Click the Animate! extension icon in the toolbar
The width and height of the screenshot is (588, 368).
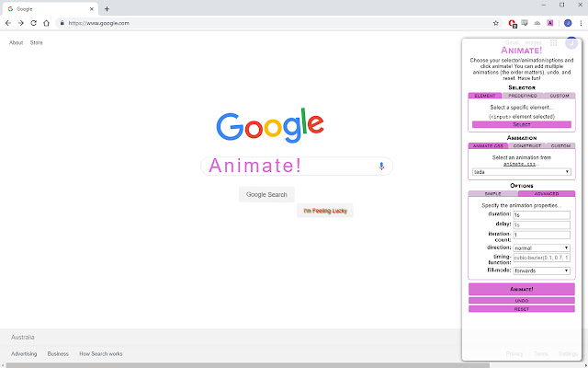(550, 23)
